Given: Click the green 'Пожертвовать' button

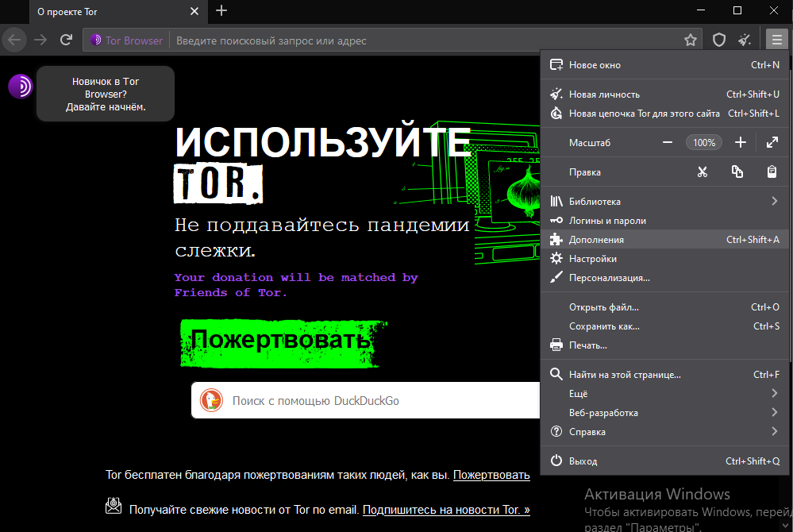Looking at the screenshot, I should pos(282,343).
